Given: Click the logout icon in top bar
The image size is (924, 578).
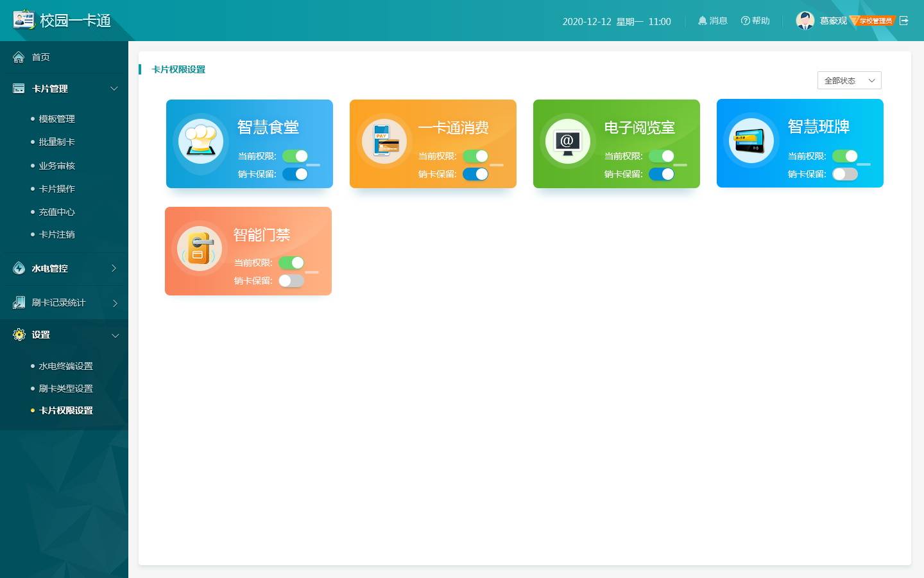Looking at the screenshot, I should (905, 21).
